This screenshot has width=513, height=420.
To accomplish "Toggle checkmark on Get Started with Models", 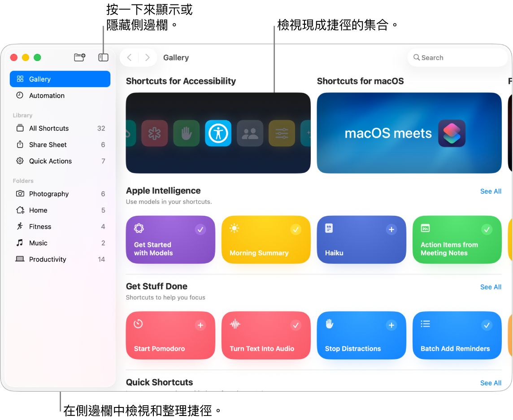I will [x=200, y=229].
